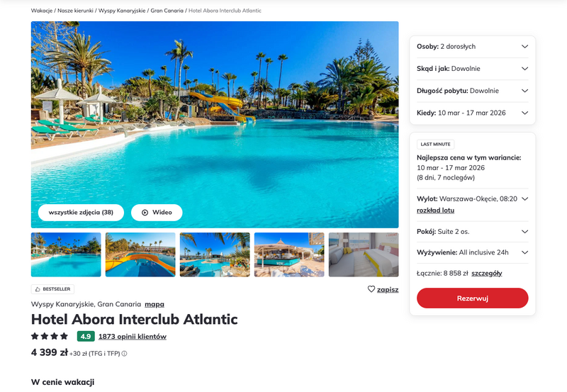Click the play icon on Wideo button

[145, 213]
